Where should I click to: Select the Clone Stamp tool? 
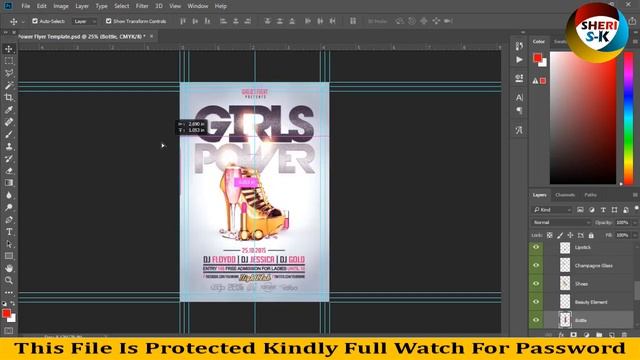pyautogui.click(x=9, y=147)
